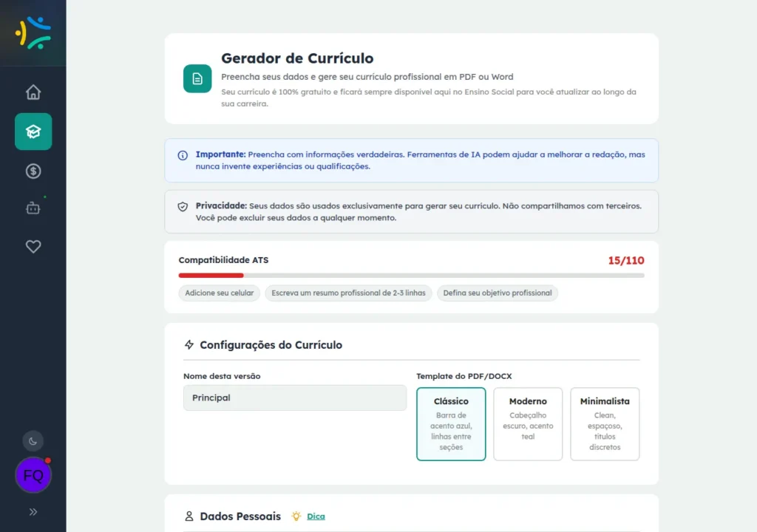Viewport: 757px width, 532px height.
Task: Click the person icon beside Dados Pessoais
Action: [189, 516]
